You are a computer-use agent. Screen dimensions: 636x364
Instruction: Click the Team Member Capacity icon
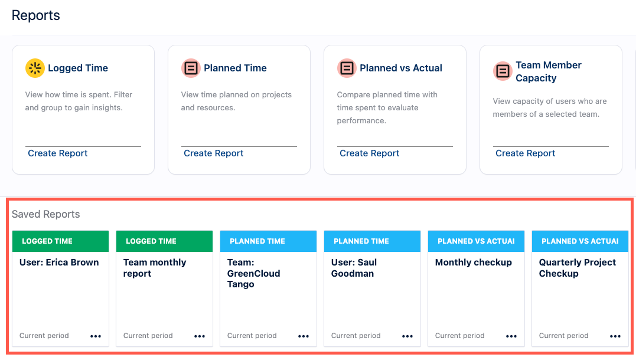point(503,71)
